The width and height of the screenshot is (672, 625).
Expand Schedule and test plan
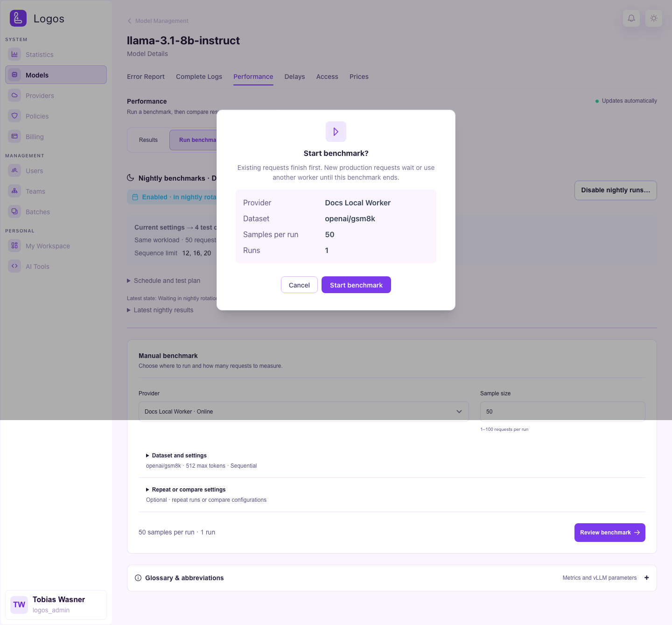[164, 281]
